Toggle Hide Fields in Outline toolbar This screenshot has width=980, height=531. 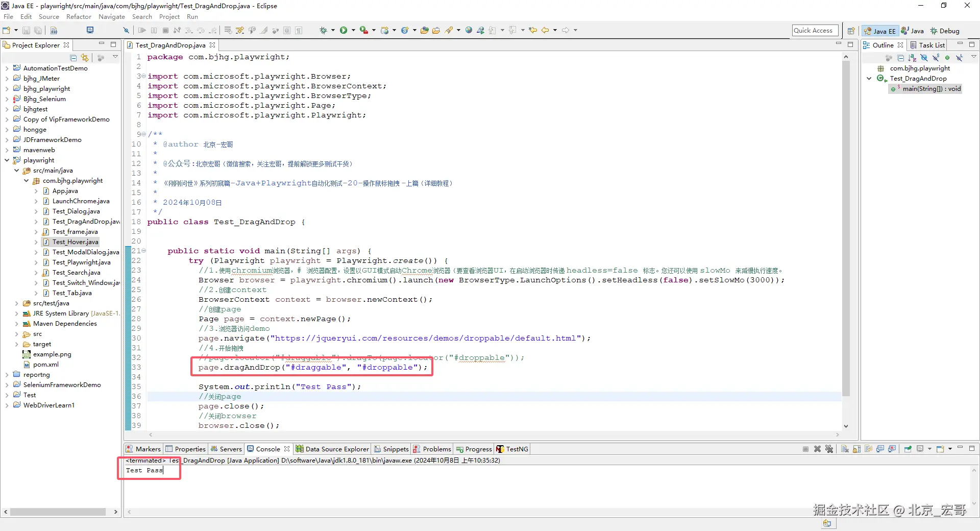coord(924,58)
